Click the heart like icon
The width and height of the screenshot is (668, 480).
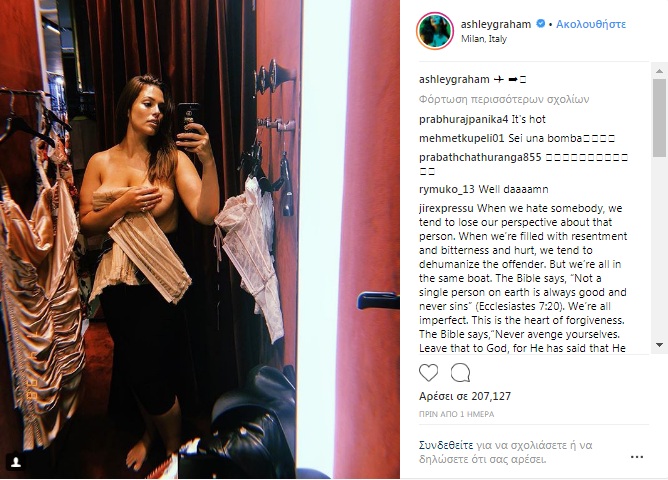[x=429, y=373]
